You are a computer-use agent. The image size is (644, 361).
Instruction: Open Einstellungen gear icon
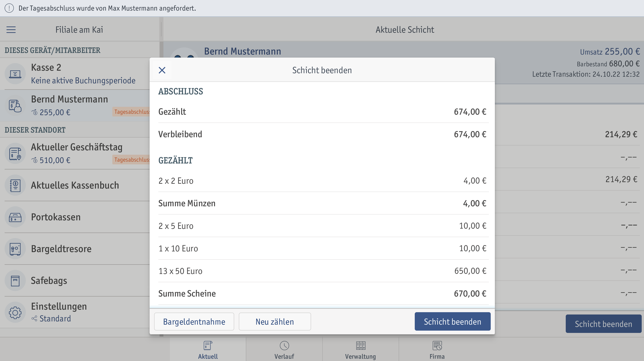click(15, 312)
